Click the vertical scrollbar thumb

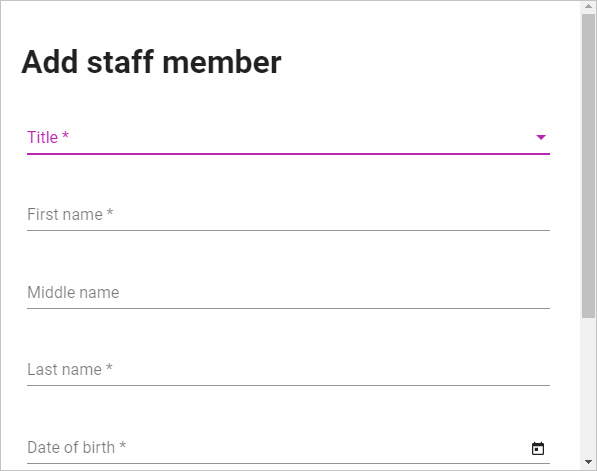588,166
